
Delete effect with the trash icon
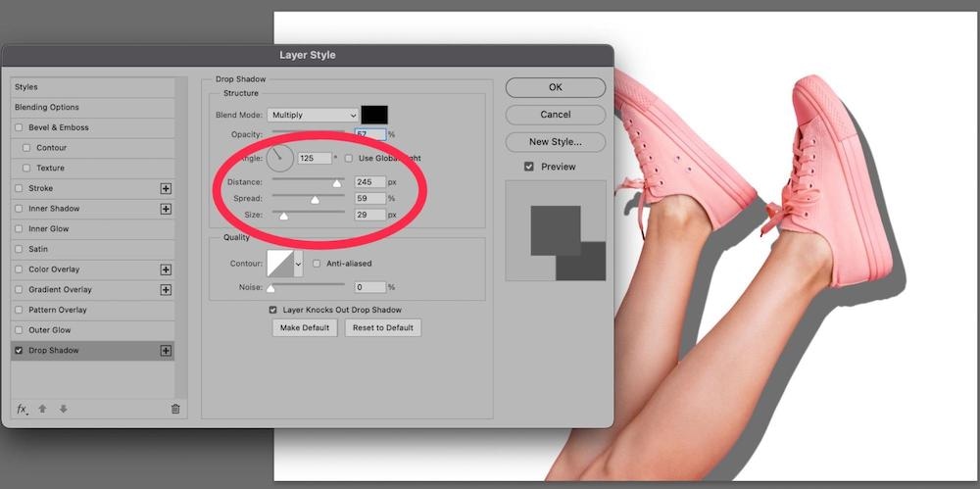[x=175, y=409]
